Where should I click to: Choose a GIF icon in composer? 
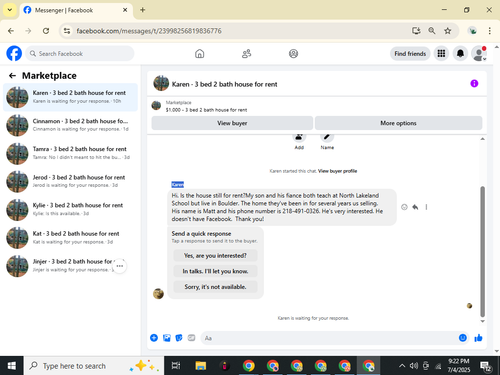(191, 338)
